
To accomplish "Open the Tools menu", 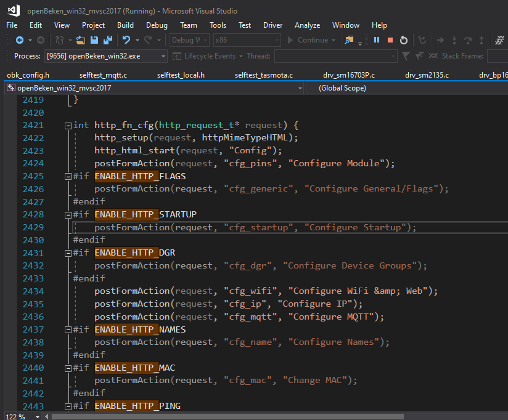I will coord(218,25).
